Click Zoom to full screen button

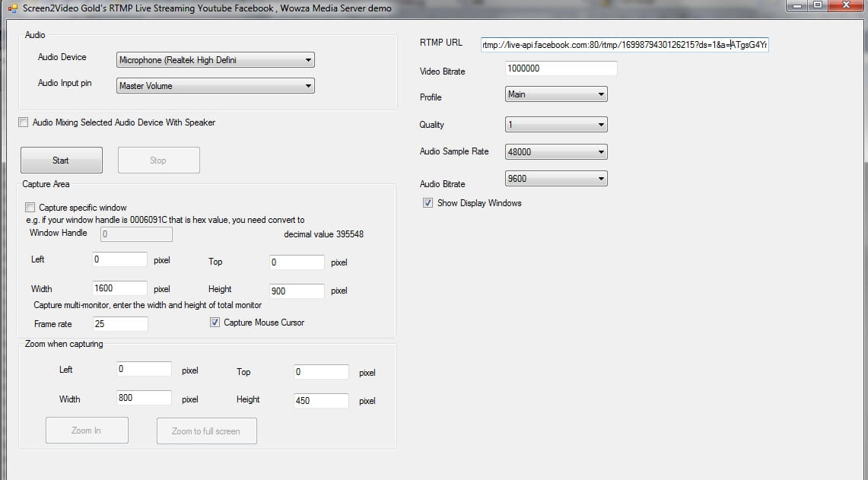click(x=206, y=431)
